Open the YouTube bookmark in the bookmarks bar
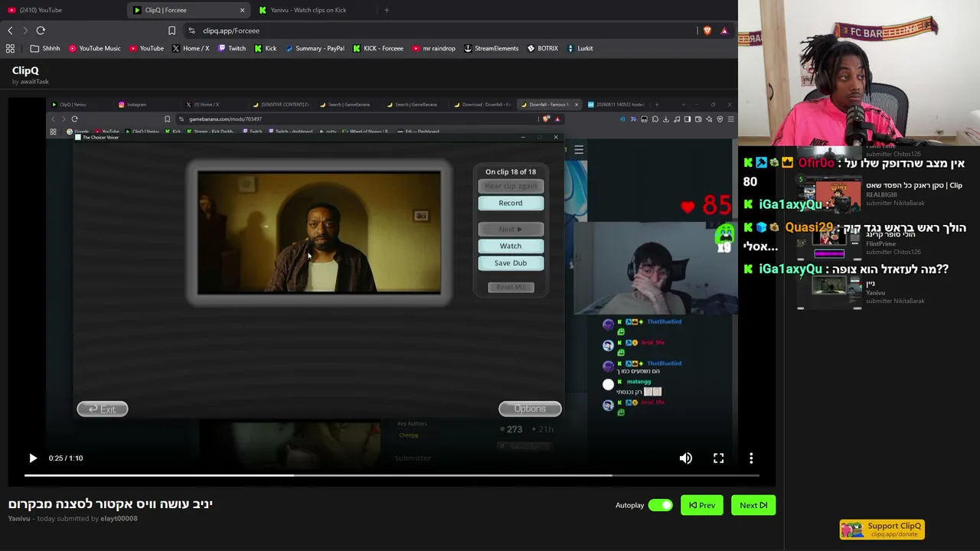 tap(146, 48)
